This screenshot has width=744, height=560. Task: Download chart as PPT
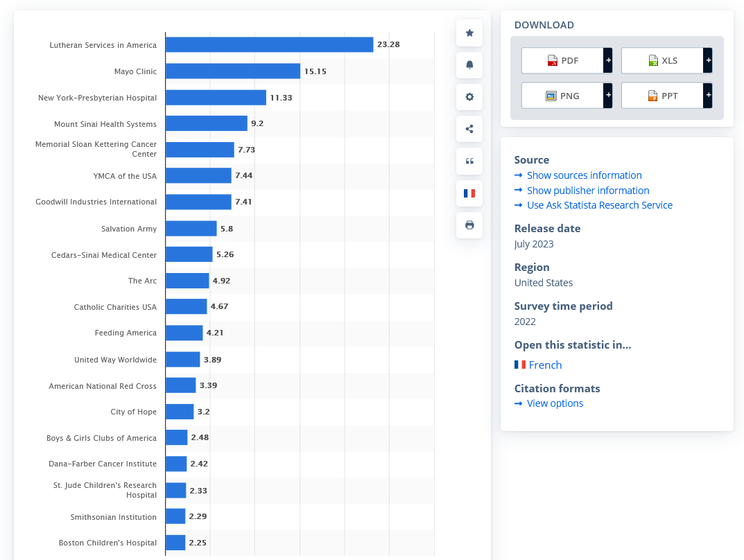(x=662, y=96)
